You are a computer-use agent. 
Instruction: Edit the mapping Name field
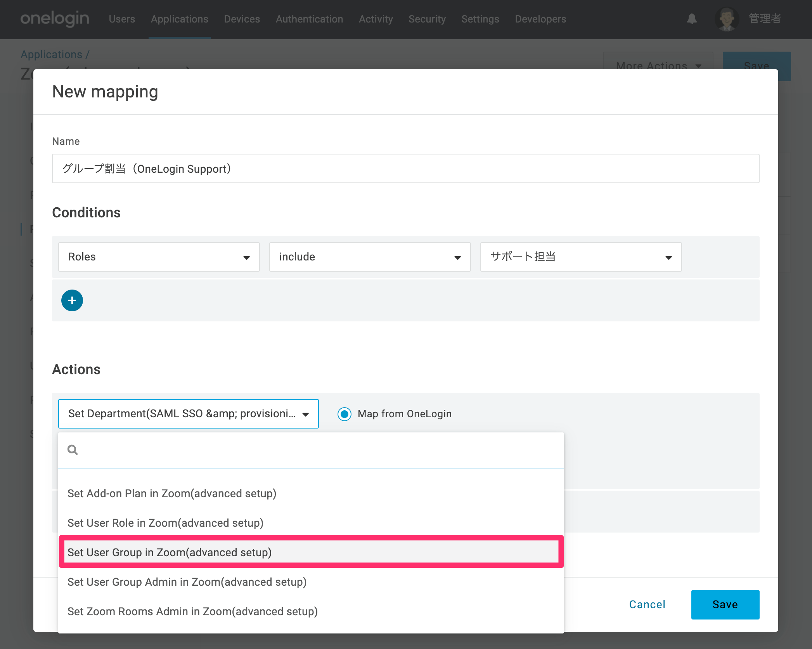405,168
